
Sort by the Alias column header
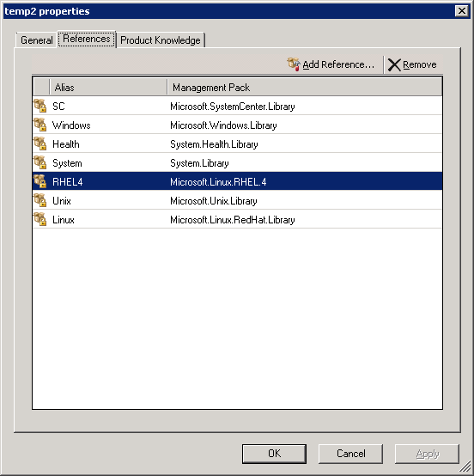coord(108,88)
